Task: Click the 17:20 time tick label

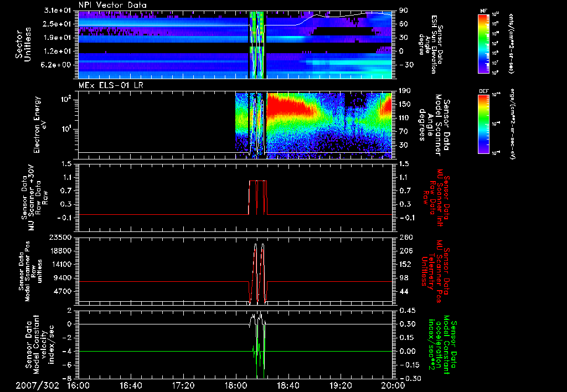Action: click(x=183, y=385)
